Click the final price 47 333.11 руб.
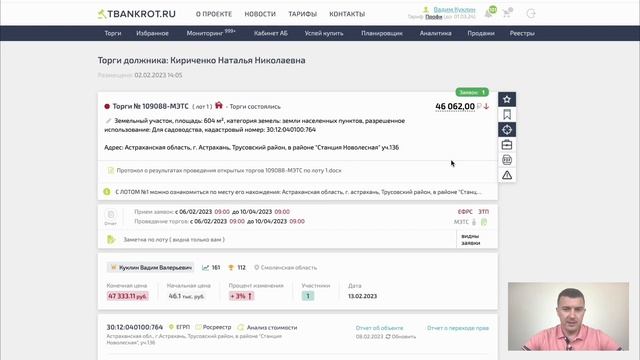640x360 pixels. (x=127, y=296)
